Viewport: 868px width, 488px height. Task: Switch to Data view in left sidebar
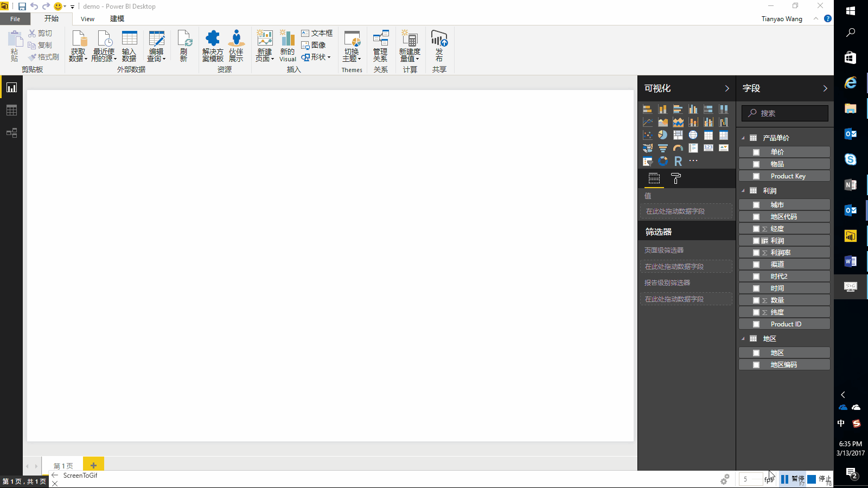pyautogui.click(x=11, y=110)
